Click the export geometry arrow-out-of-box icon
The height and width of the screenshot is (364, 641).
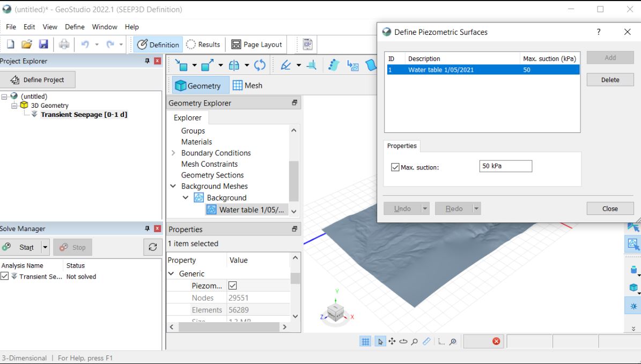(x=207, y=65)
